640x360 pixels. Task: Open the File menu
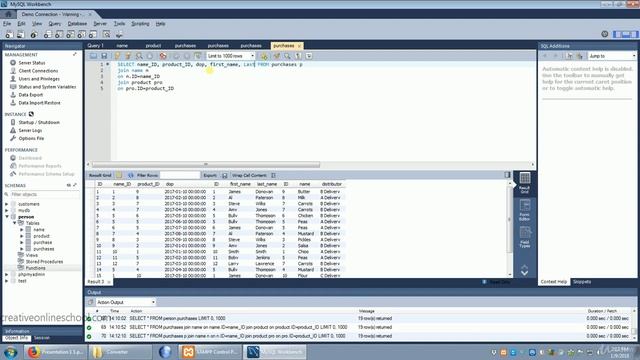coord(7,24)
